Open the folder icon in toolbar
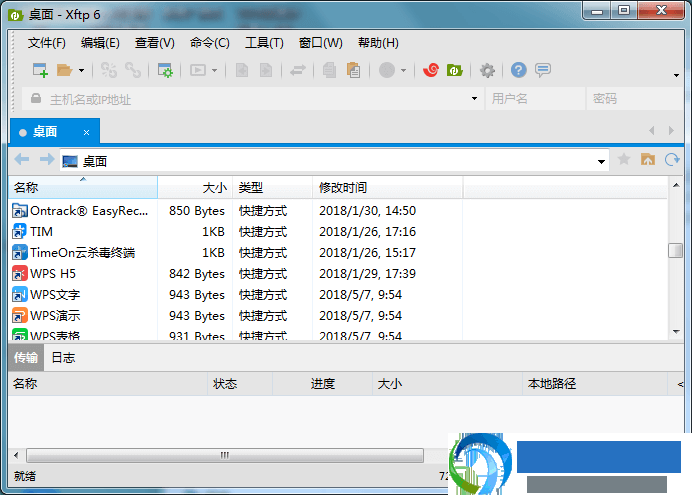The image size is (692, 495). coord(64,70)
